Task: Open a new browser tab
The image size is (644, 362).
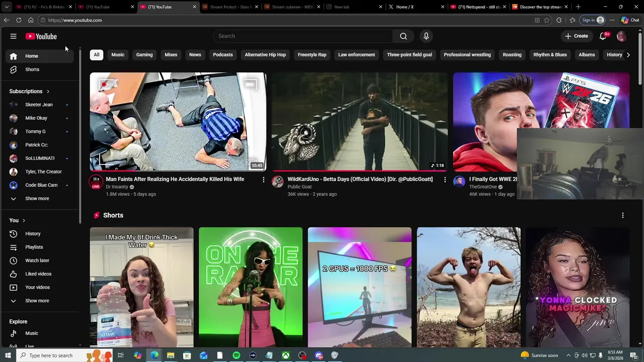Action: (578, 7)
